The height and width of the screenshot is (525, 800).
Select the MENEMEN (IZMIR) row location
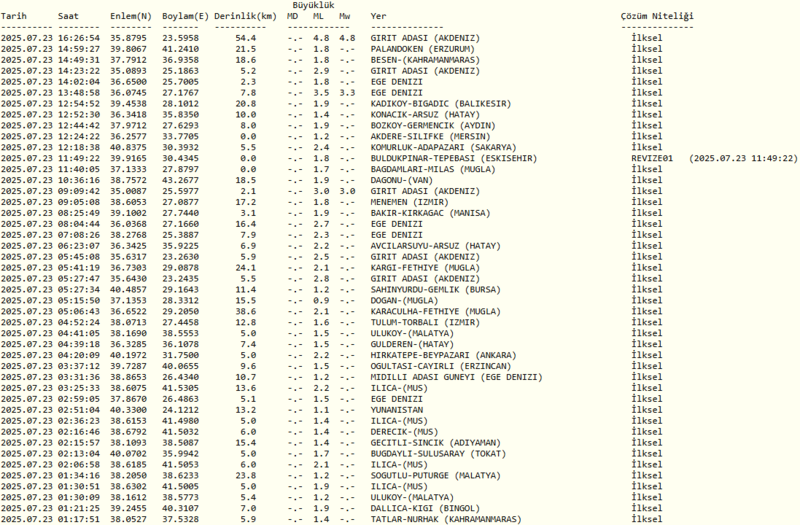click(x=410, y=200)
